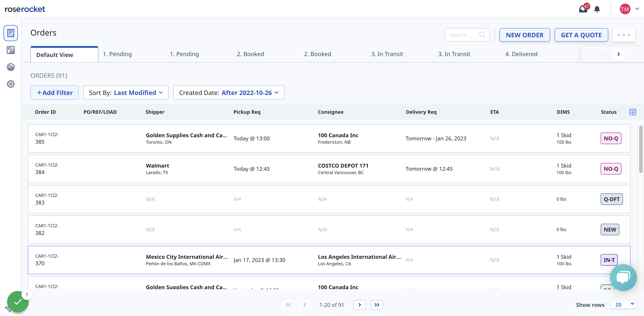Open the settings gear in sidebar
Viewport: 644px width, 316px height.
[11, 84]
